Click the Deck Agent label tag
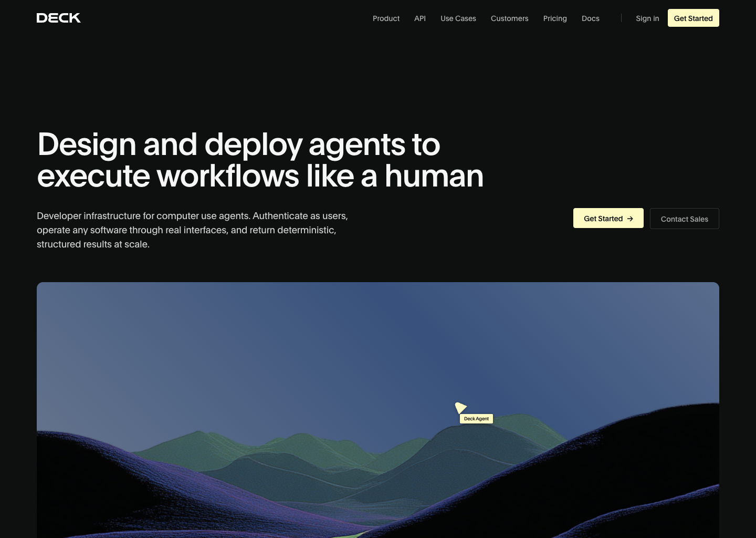The width and height of the screenshot is (756, 538). pyautogui.click(x=476, y=419)
